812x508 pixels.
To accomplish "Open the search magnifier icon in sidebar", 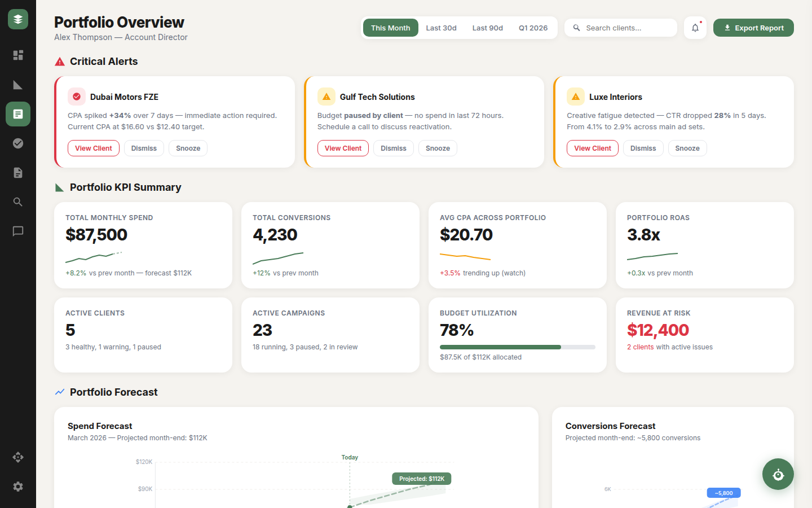I will pyautogui.click(x=18, y=202).
